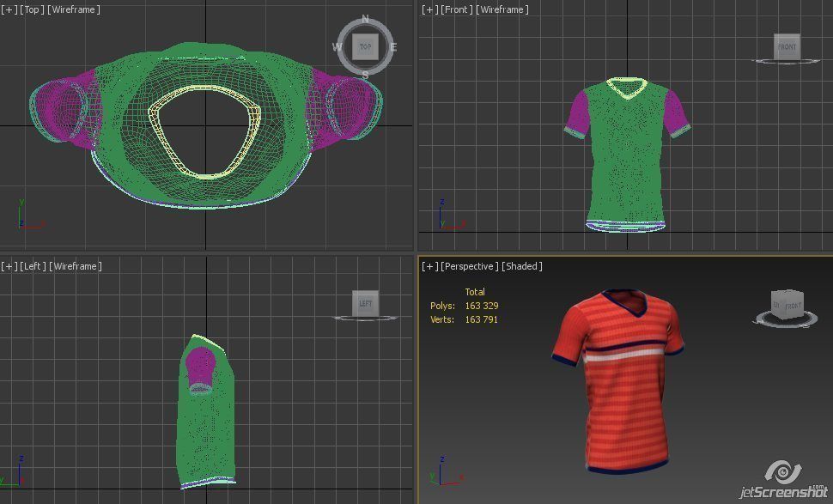Click the compass ring under the Left ViewCube
Screen dimensions: 833x504
(x=366, y=319)
